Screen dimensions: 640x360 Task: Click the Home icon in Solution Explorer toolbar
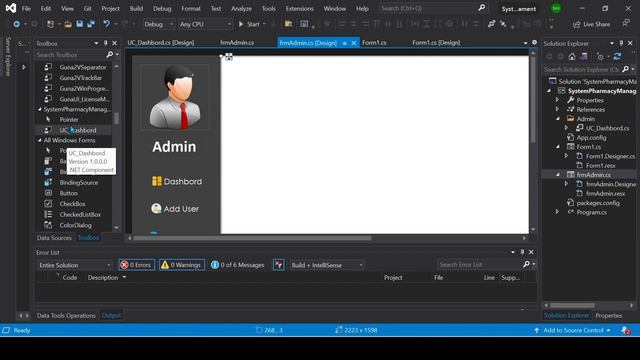[x=572, y=56]
